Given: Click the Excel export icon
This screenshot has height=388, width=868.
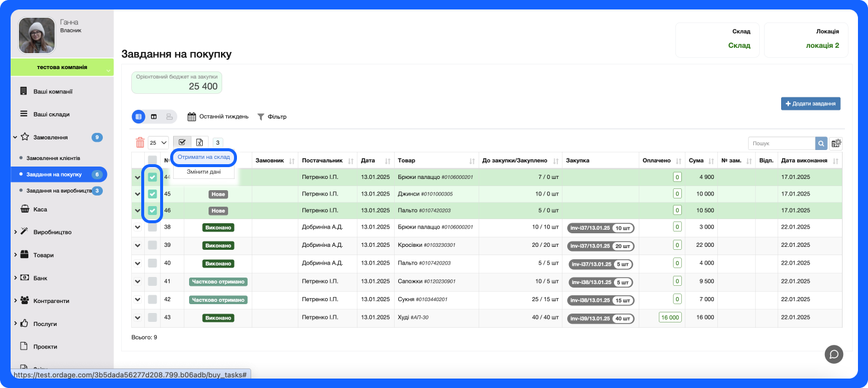Looking at the screenshot, I should [x=200, y=142].
